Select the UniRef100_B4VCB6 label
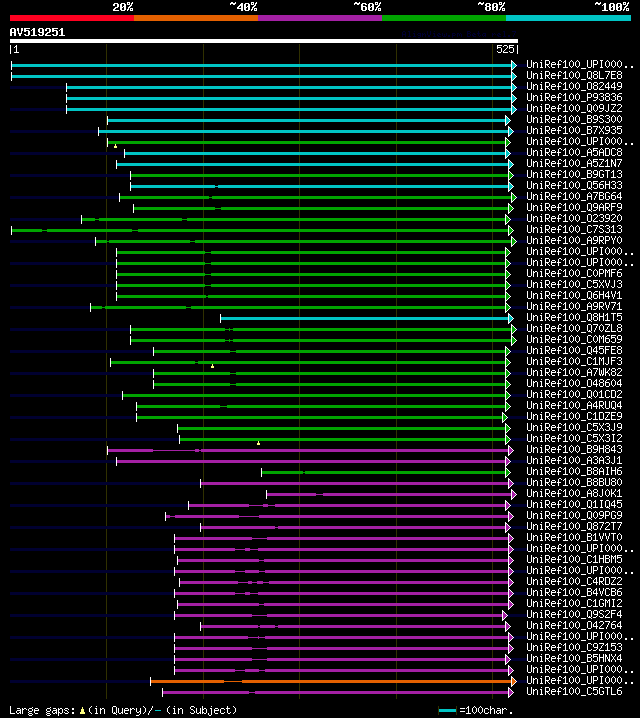The height and width of the screenshot is (718, 640). 574,592
